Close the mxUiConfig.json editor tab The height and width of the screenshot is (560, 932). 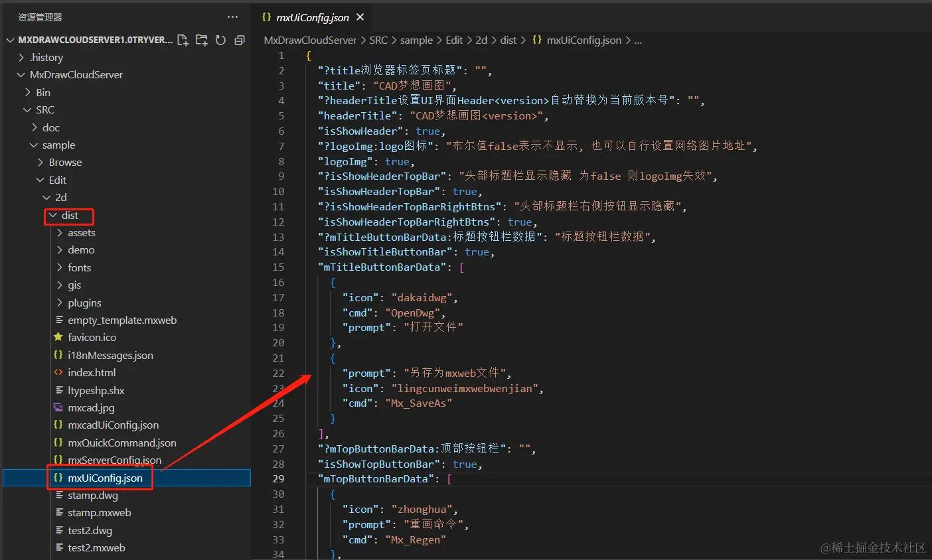(360, 17)
